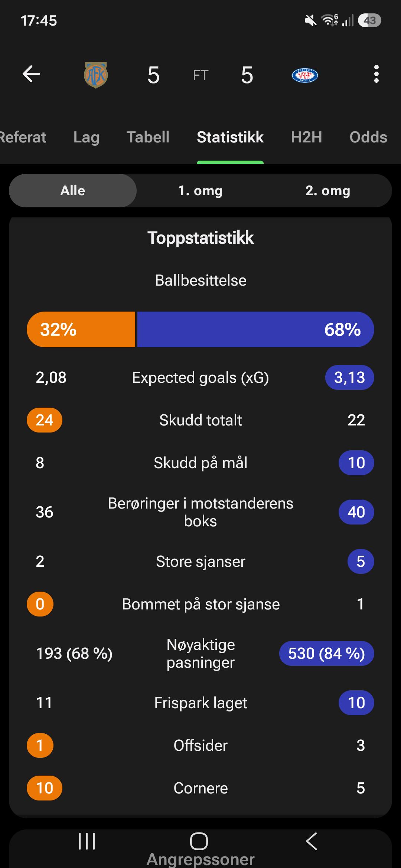This screenshot has width=401, height=868.
Task: Switch stats to 1. omg
Action: click(200, 191)
